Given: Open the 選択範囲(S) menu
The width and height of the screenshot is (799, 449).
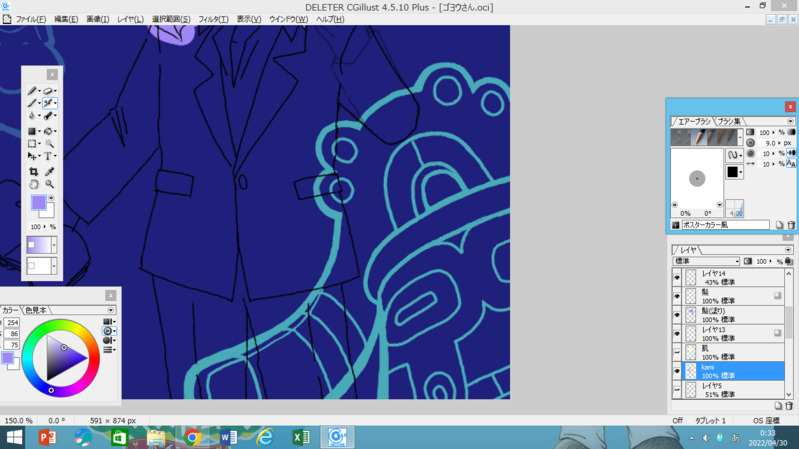Looking at the screenshot, I should 171,19.
